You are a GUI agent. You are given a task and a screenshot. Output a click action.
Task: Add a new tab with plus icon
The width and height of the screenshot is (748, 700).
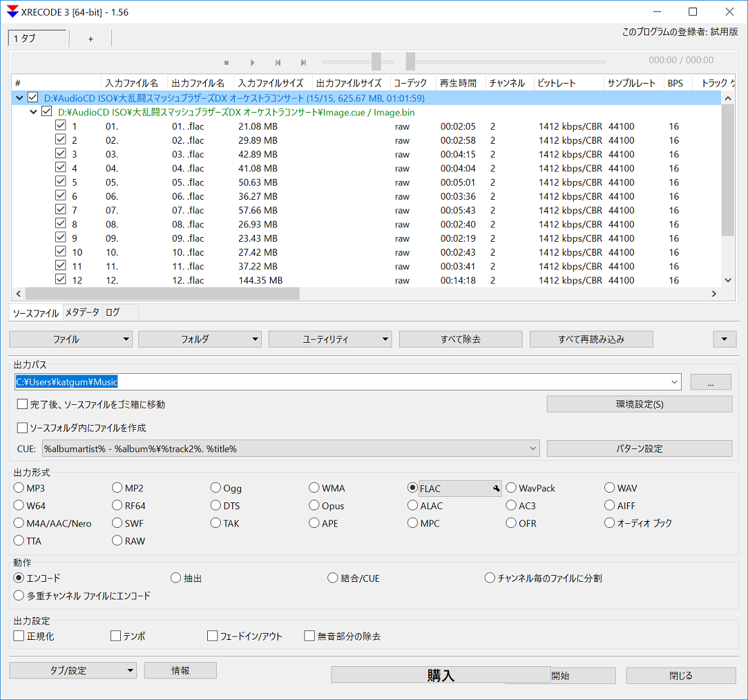(90, 39)
